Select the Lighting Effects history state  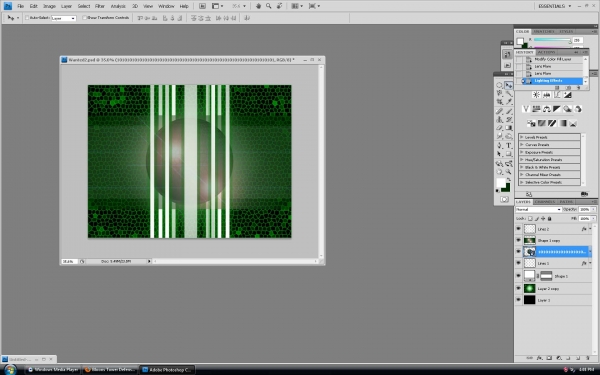553,81
